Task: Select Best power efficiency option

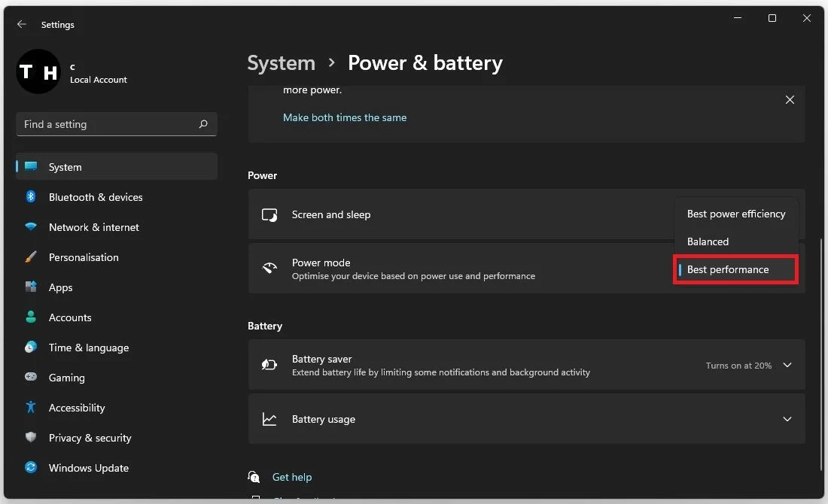Action: click(735, 214)
